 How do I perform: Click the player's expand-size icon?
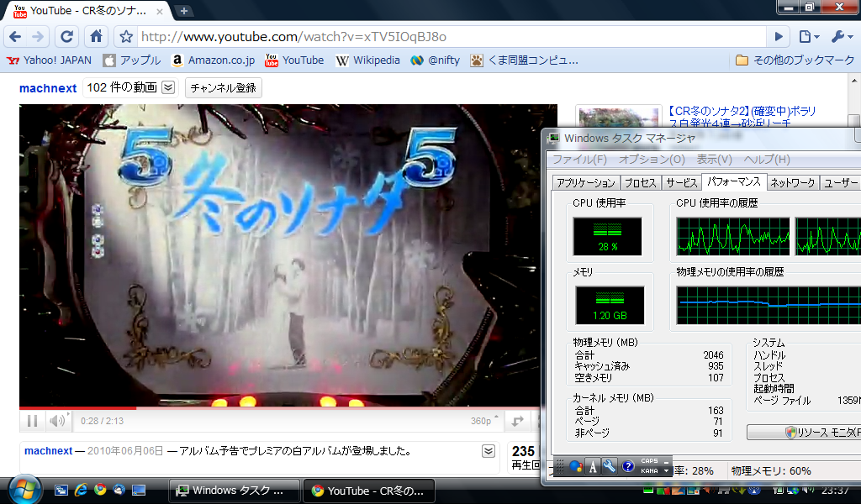click(518, 421)
